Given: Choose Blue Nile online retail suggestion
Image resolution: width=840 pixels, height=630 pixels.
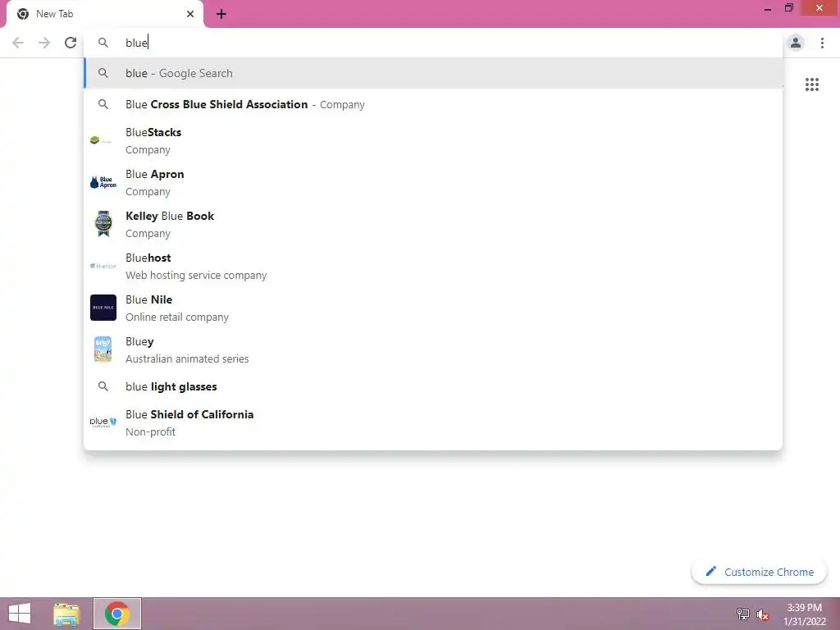Looking at the screenshot, I should pos(433,308).
